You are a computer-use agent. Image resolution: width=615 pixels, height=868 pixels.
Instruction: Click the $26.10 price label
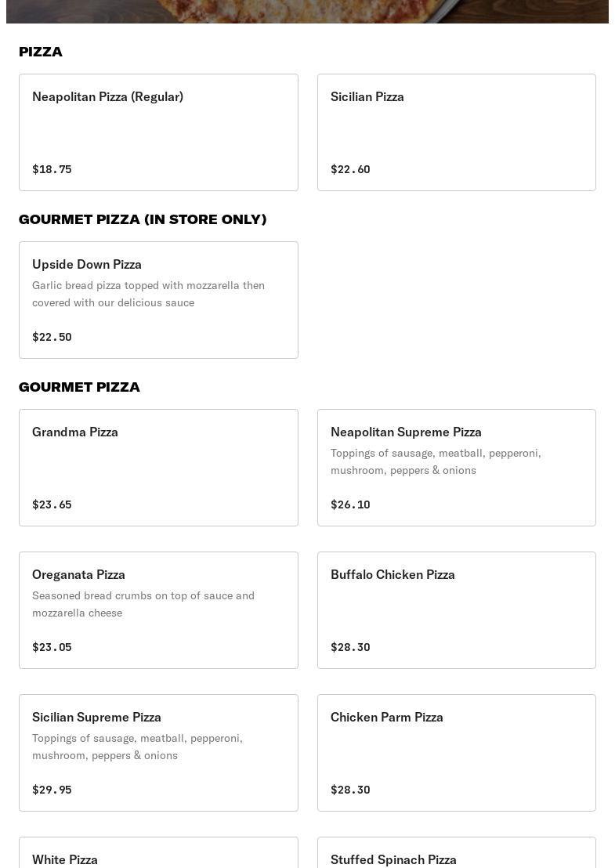350,505
